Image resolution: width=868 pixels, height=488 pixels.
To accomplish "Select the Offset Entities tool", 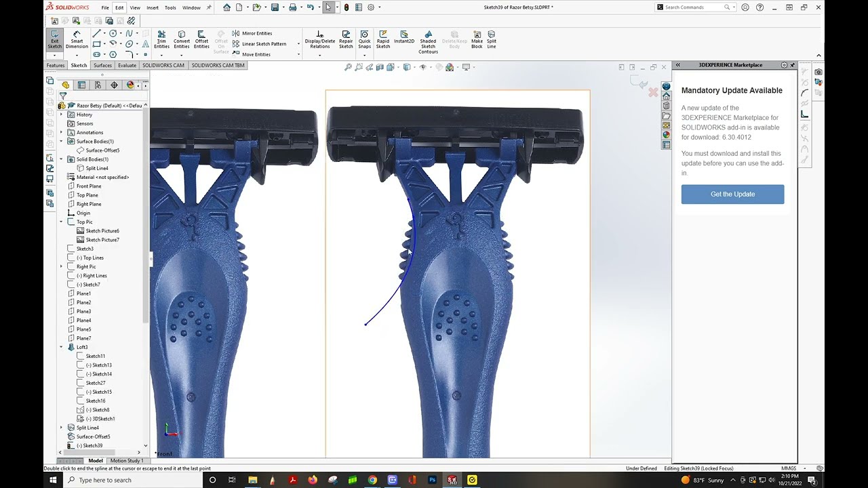I will coord(201,40).
